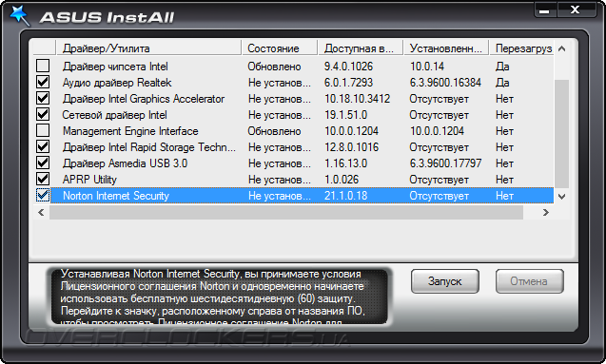Uncheck Драйвер Intel Graphics Accelerator checkbox
606x364 pixels.
pyautogui.click(x=43, y=98)
